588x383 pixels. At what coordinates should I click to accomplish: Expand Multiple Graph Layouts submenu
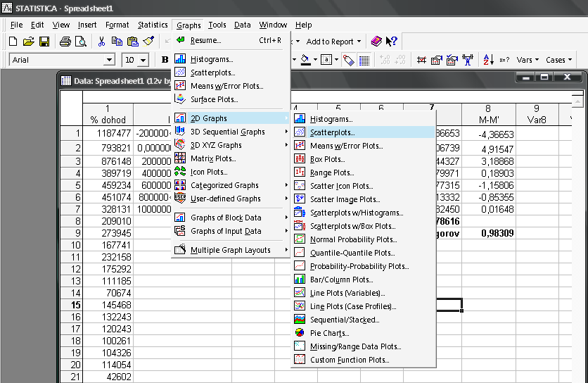coord(231,250)
